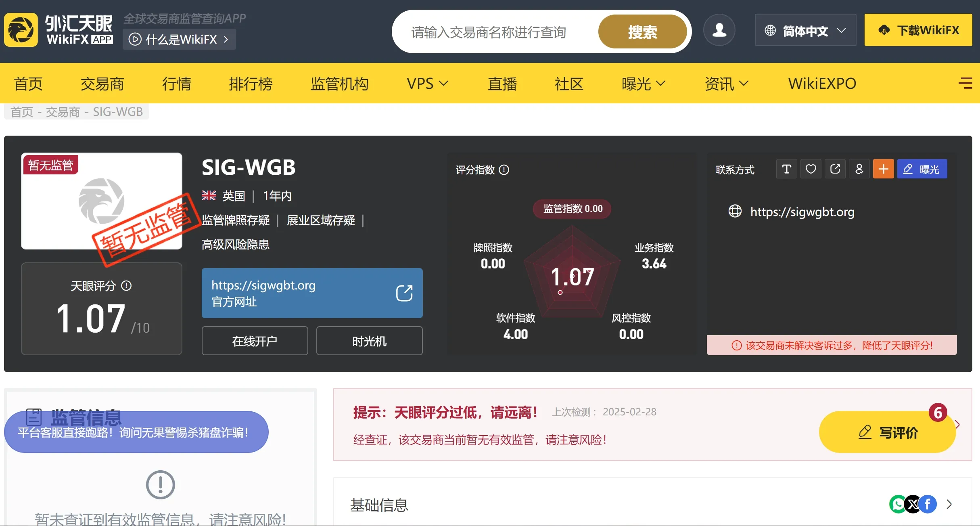Expand 基础信息 section arrow
This screenshot has width=980, height=526.
click(949, 504)
